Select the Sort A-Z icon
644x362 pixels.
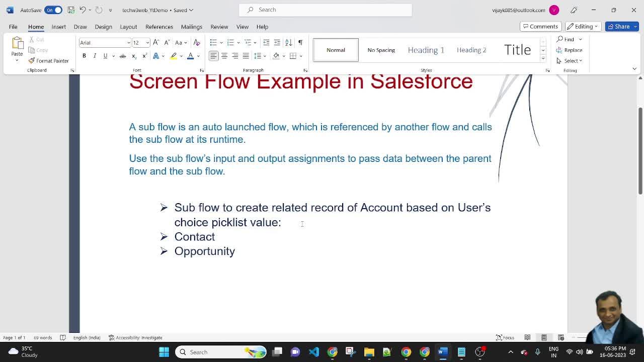[289, 43]
